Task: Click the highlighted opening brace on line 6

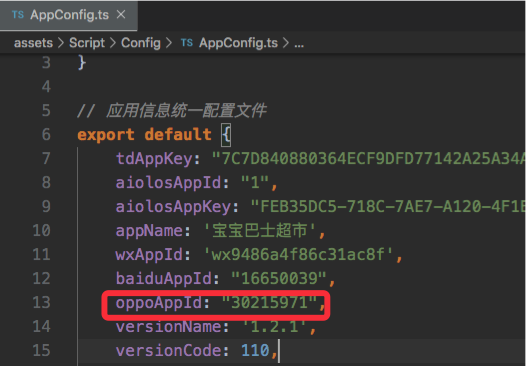Action: point(226,135)
